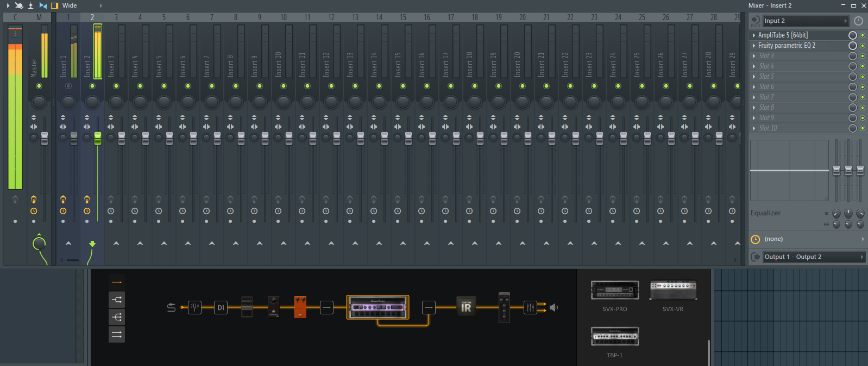868x366 pixels.
Task: Click the tuner icon in AmpliTube chain
Action: click(194, 308)
